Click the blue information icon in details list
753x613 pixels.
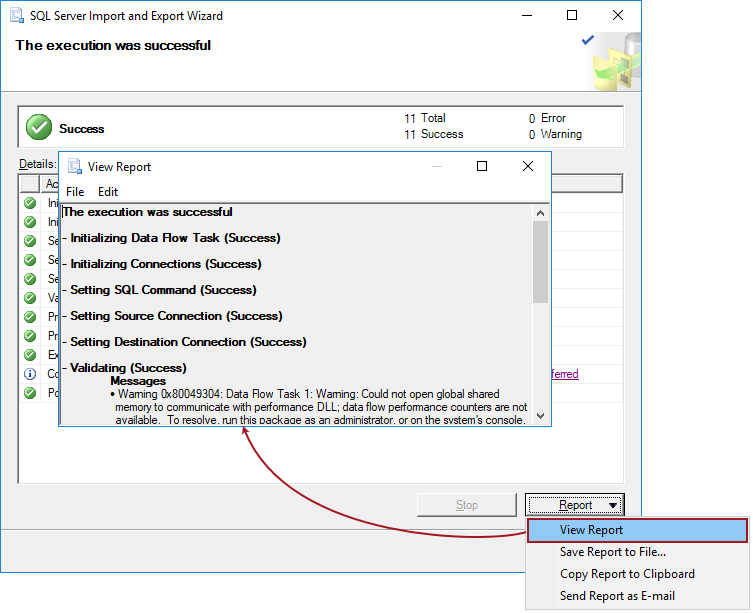30,374
